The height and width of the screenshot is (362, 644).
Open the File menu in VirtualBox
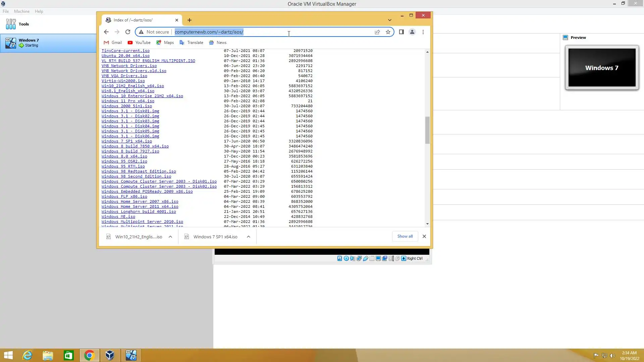coord(6,11)
